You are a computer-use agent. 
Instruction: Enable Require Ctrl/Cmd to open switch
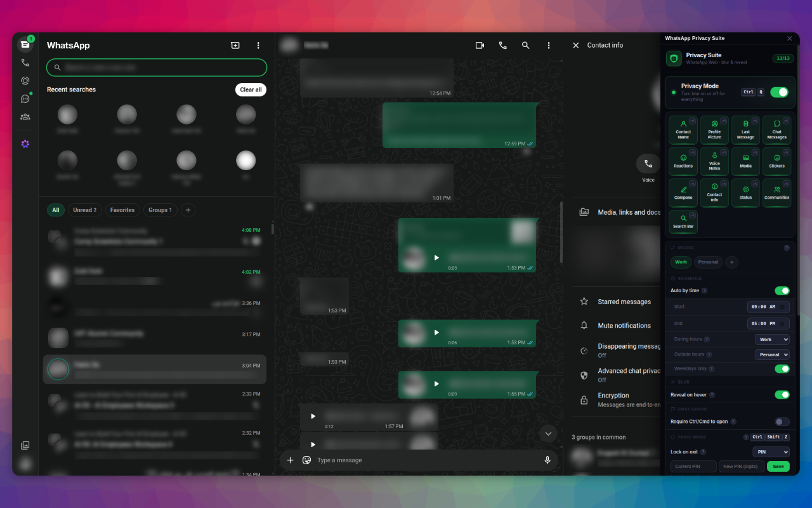[x=782, y=422]
